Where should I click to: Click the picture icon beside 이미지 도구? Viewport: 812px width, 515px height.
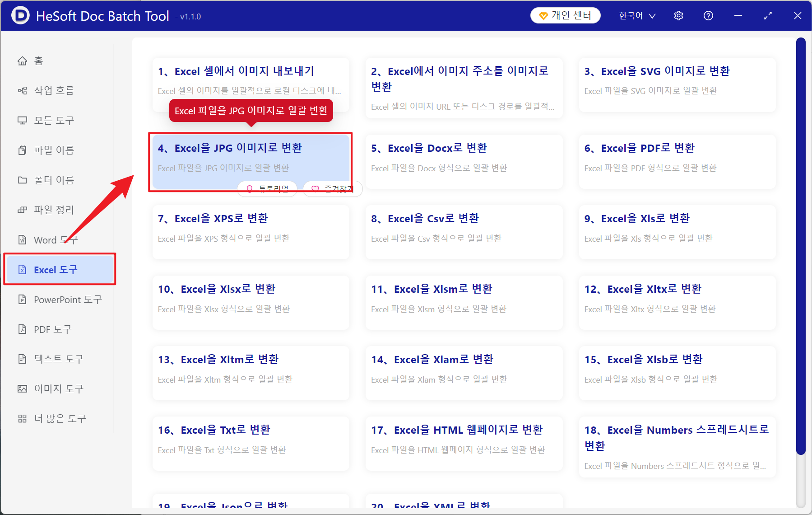22,389
